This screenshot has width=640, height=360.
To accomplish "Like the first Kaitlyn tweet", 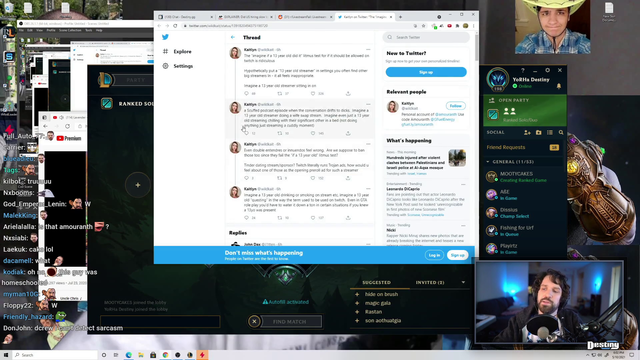I will [x=313, y=93].
